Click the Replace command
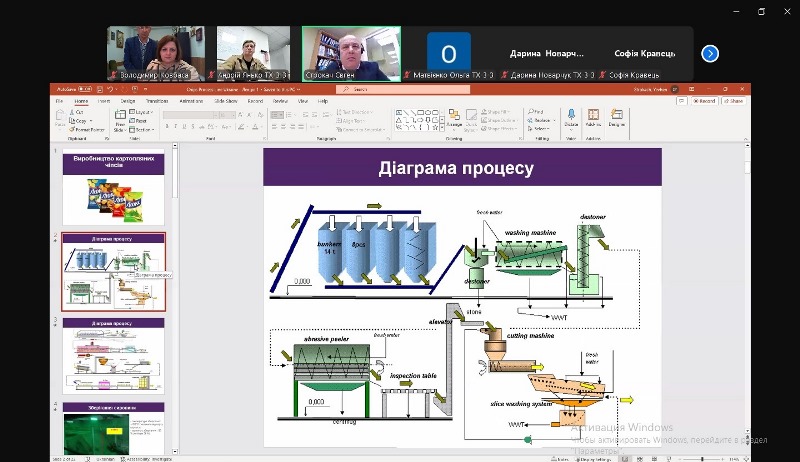 click(x=541, y=120)
